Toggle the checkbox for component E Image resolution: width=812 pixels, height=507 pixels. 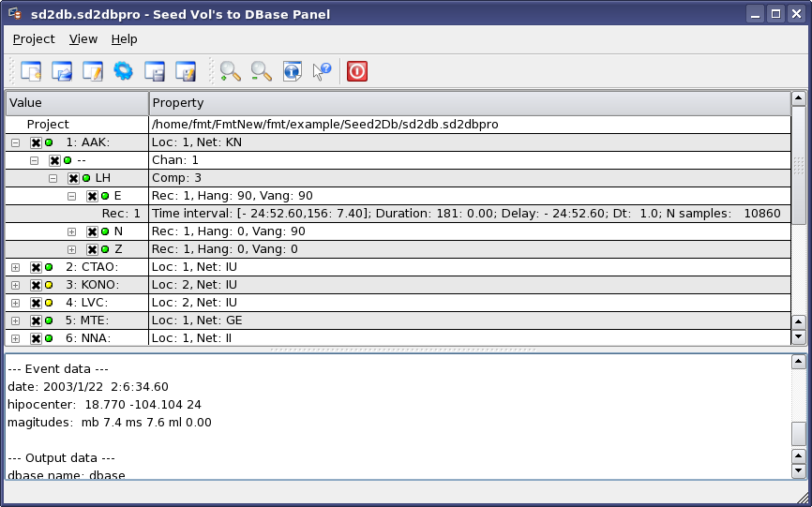coord(92,196)
